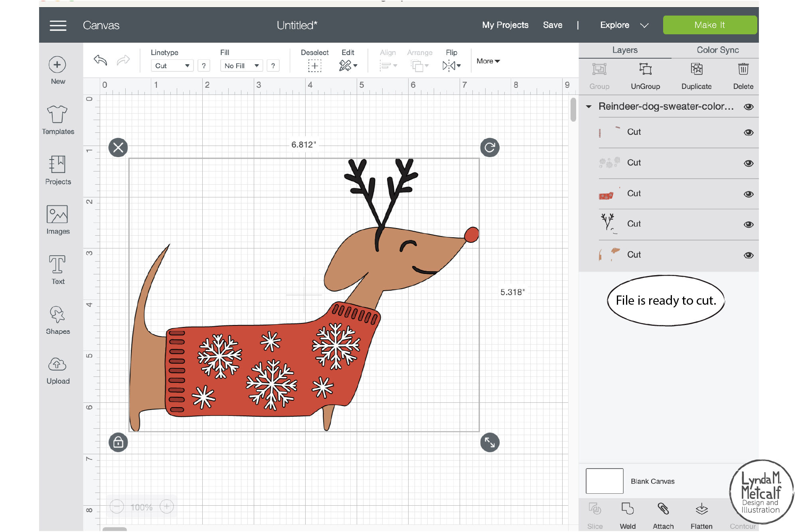Expand the Fill dropdown options
The height and width of the screenshot is (532, 798).
pyautogui.click(x=240, y=65)
